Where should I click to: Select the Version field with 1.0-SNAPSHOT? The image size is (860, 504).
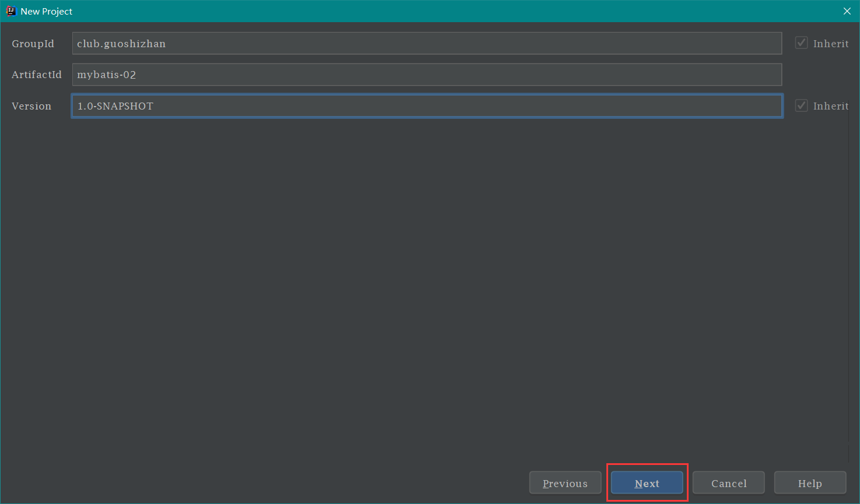coord(426,106)
